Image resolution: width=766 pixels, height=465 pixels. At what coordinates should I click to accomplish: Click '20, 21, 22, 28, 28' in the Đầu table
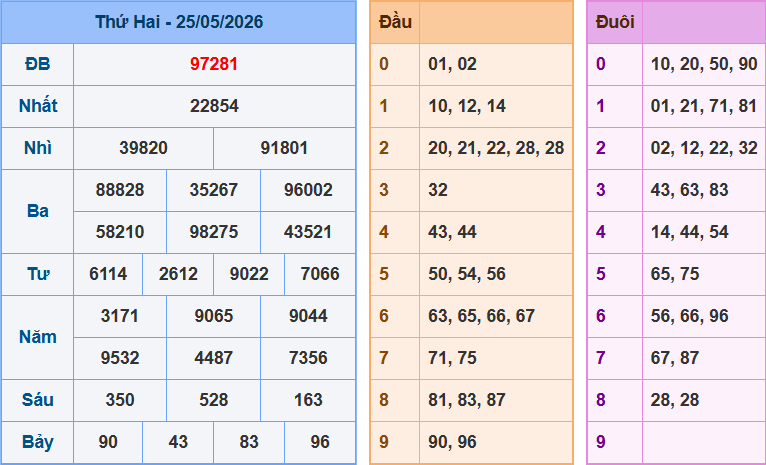click(496, 148)
